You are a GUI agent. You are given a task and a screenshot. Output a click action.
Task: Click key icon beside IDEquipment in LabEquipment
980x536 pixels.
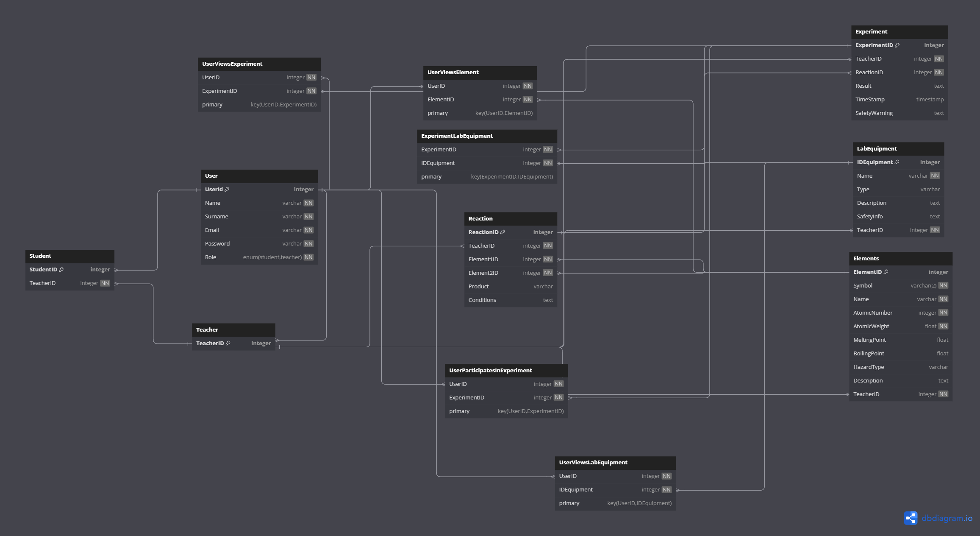coord(897,162)
